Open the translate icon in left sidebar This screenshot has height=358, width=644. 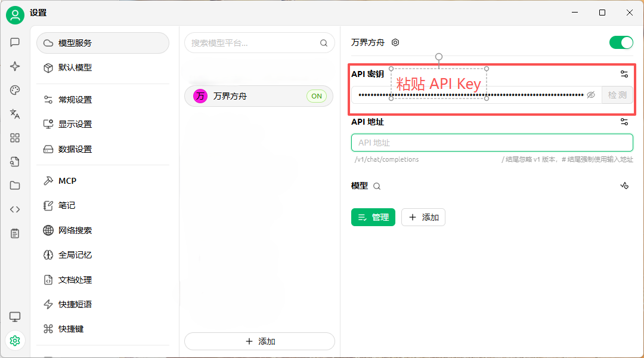coord(15,114)
